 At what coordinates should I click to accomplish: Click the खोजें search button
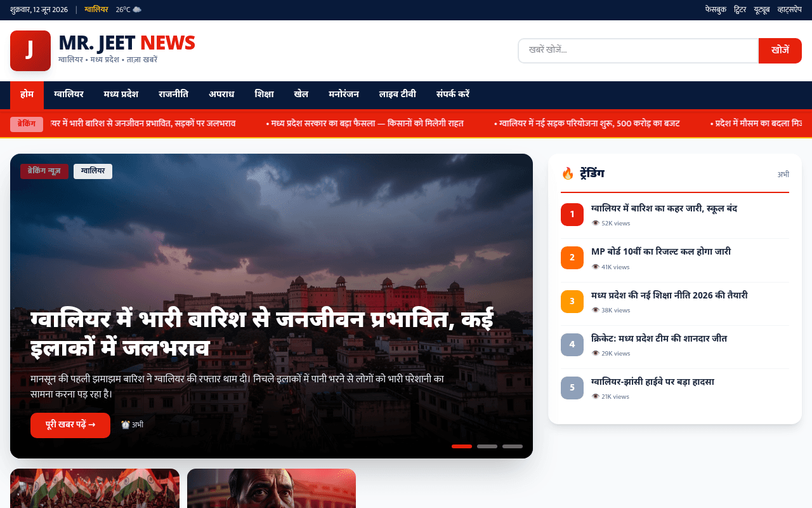[x=780, y=51]
